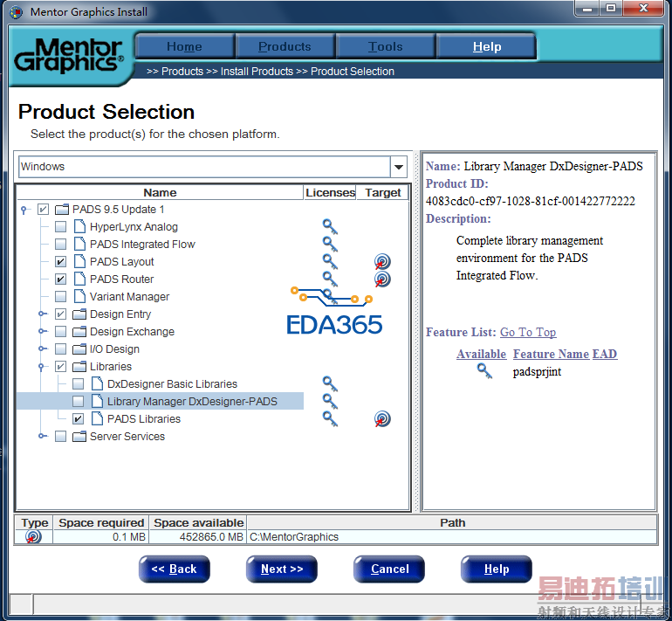Viewport: 672px width, 621px height.
Task: Click the Feature Name link
Action: [552, 355]
